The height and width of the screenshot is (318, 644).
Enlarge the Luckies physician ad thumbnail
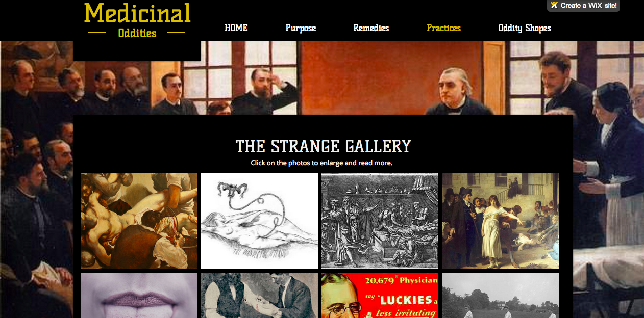point(380,295)
